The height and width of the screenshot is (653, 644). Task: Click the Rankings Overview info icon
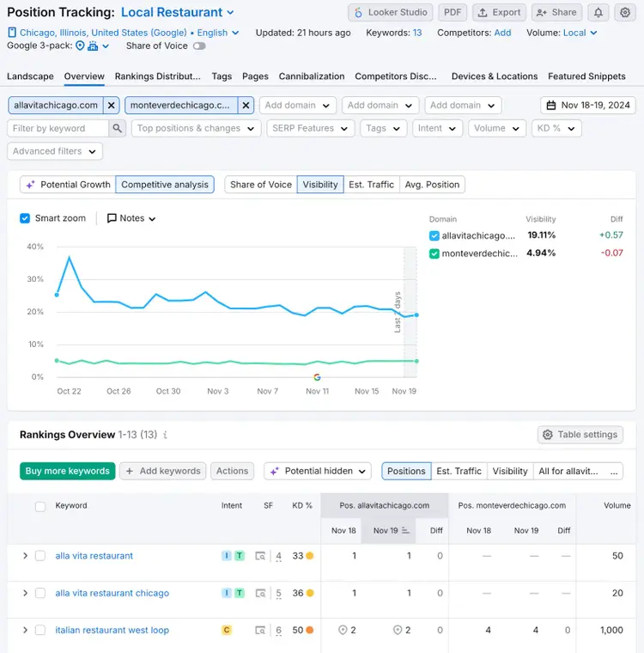point(165,435)
